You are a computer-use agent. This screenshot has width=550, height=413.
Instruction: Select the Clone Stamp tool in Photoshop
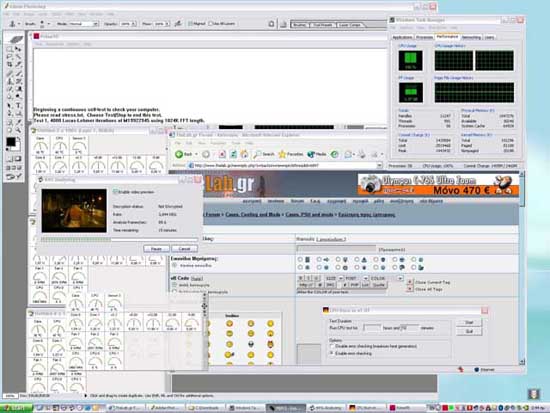pos(10,81)
